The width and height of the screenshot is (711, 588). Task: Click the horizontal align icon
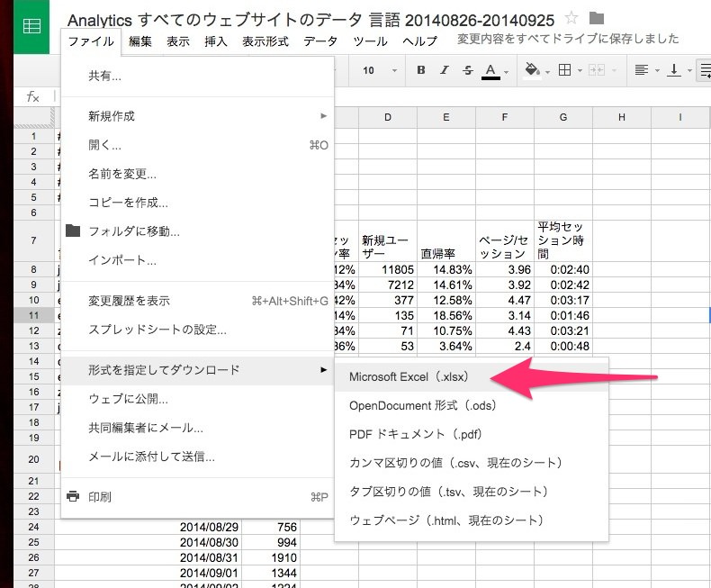641,70
